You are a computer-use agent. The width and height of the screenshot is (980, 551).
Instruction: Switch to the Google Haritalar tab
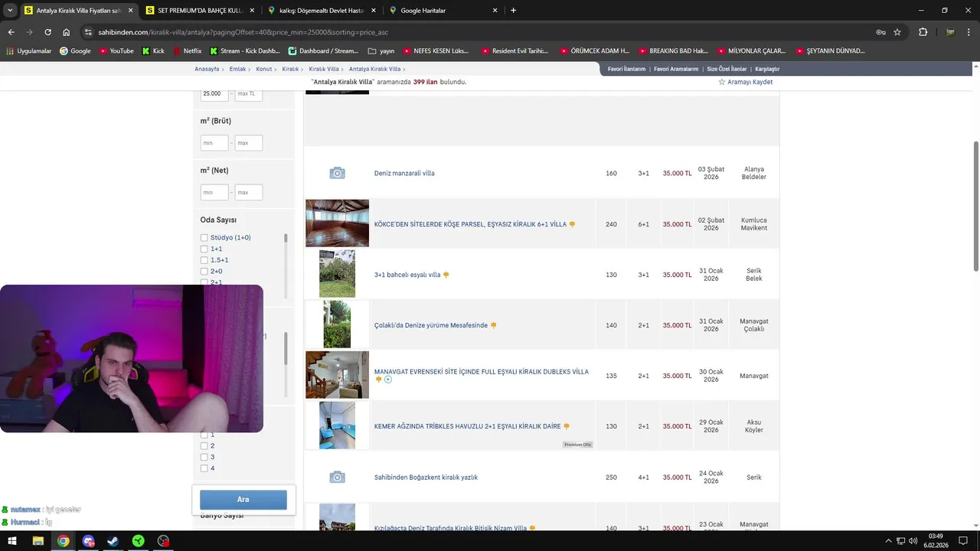(443, 11)
